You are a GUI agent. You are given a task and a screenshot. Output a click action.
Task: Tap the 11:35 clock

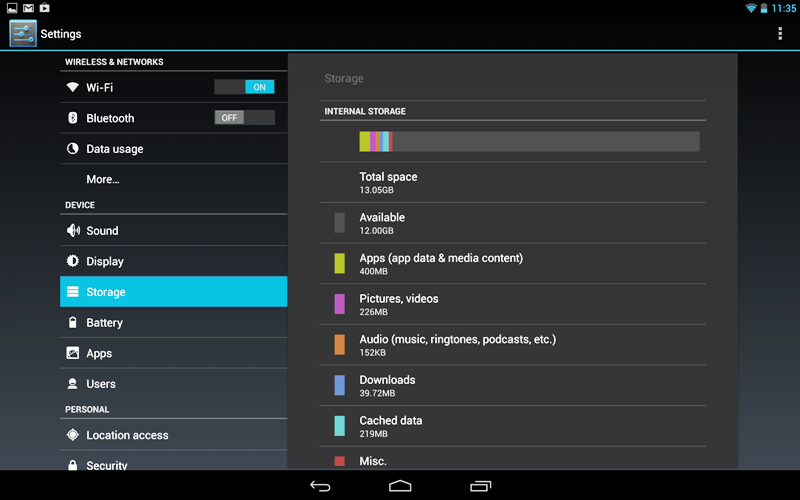pyautogui.click(x=784, y=8)
